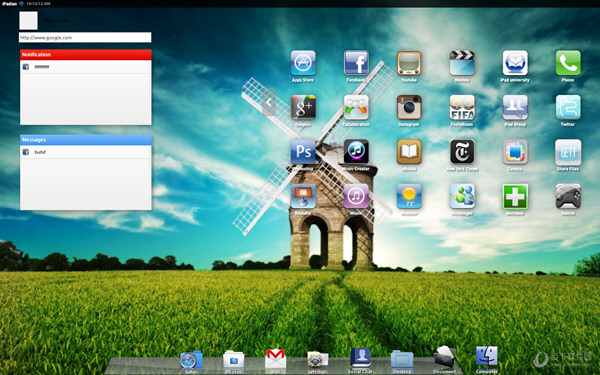Select the Facebook entry under Notification

click(x=86, y=67)
